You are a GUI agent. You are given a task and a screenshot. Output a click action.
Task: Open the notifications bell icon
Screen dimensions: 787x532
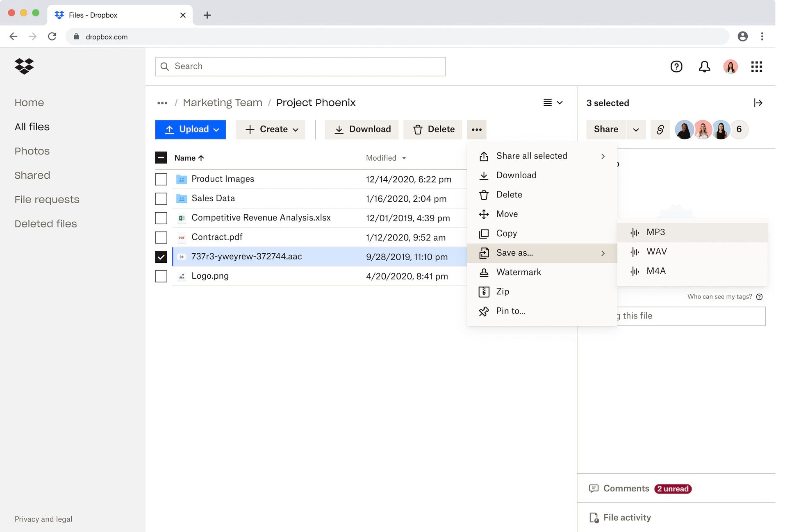tap(704, 66)
